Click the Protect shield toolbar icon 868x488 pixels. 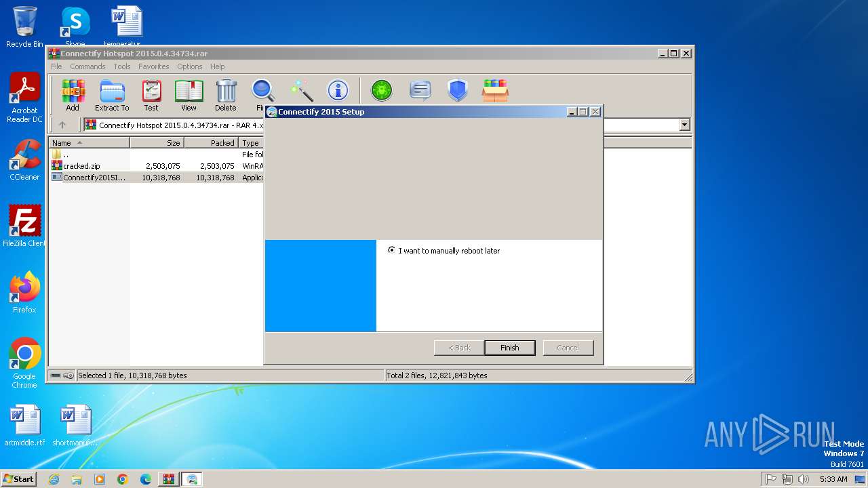pos(458,90)
